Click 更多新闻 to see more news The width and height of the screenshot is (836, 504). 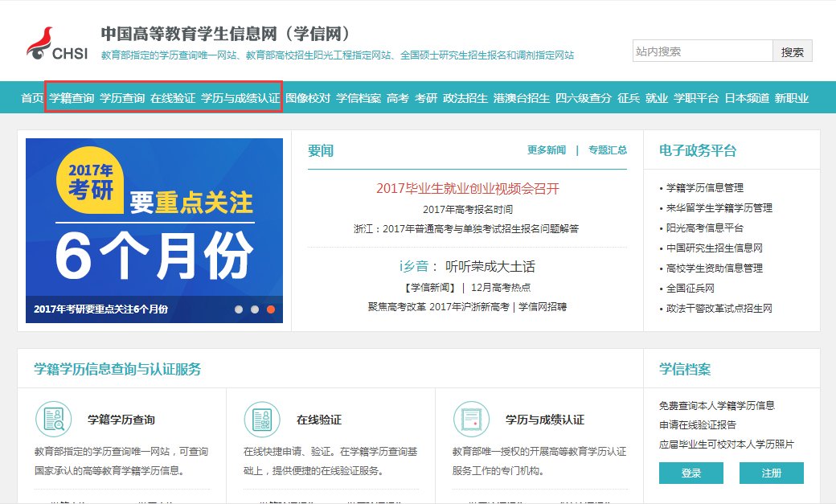pyautogui.click(x=545, y=150)
